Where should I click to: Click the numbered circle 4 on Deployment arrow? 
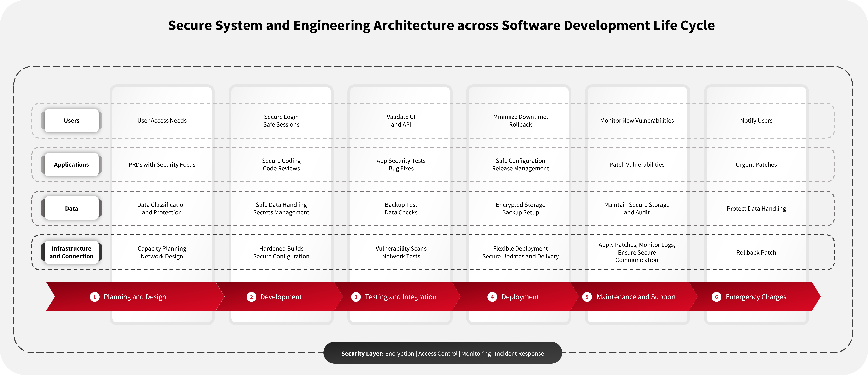pos(492,297)
